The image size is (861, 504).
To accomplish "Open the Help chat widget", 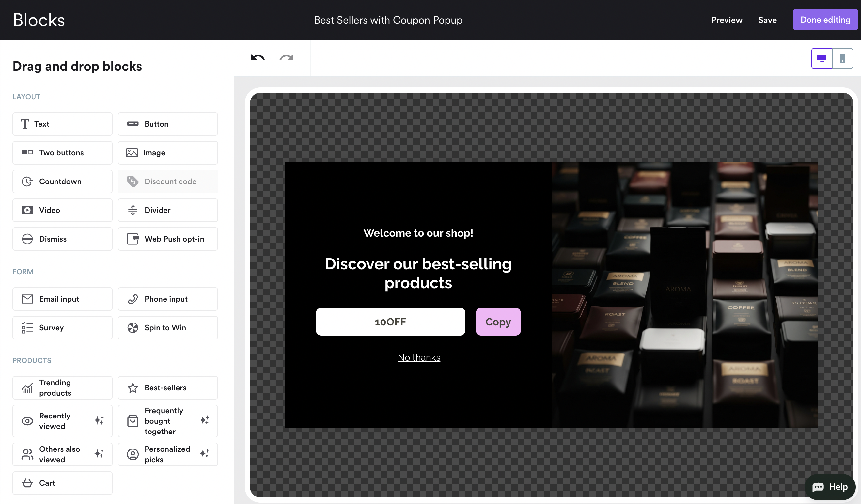I will (830, 487).
